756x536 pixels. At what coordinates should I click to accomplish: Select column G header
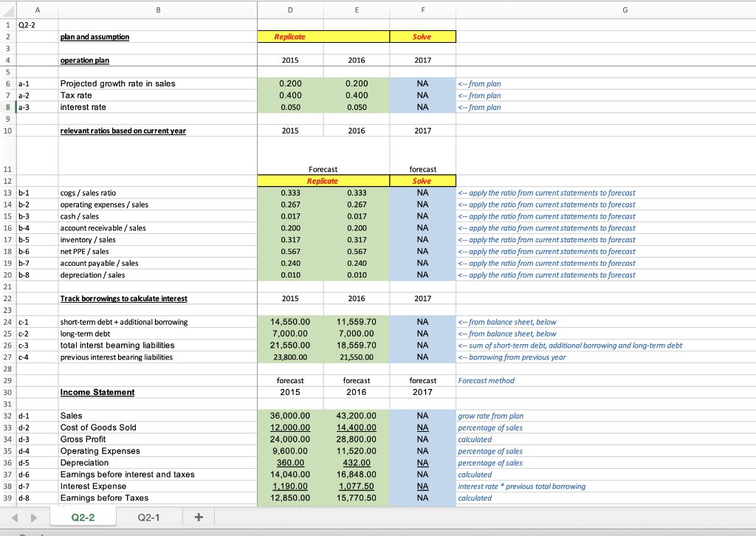625,10
